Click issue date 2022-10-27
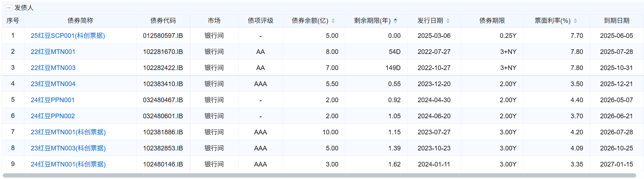The width and height of the screenshot is (644, 179). tap(434, 68)
